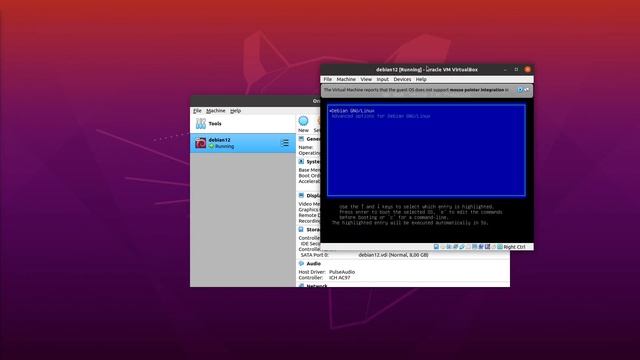Click the 'Right Ctrl' host key label
The width and height of the screenshot is (640, 360).
[x=514, y=247]
